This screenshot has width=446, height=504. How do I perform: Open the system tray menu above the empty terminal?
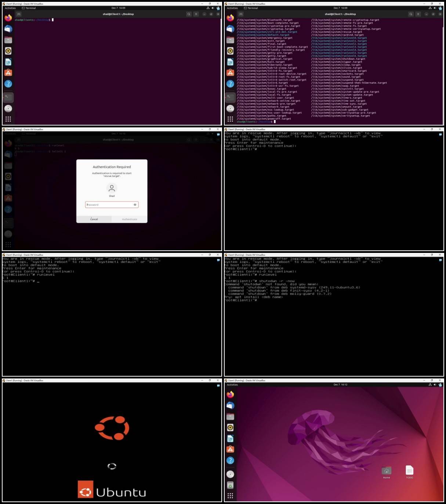213,8
